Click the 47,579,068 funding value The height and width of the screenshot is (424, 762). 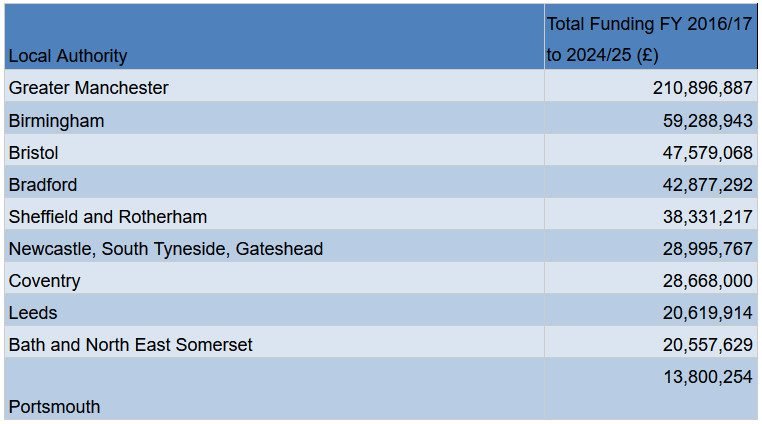tap(707, 153)
